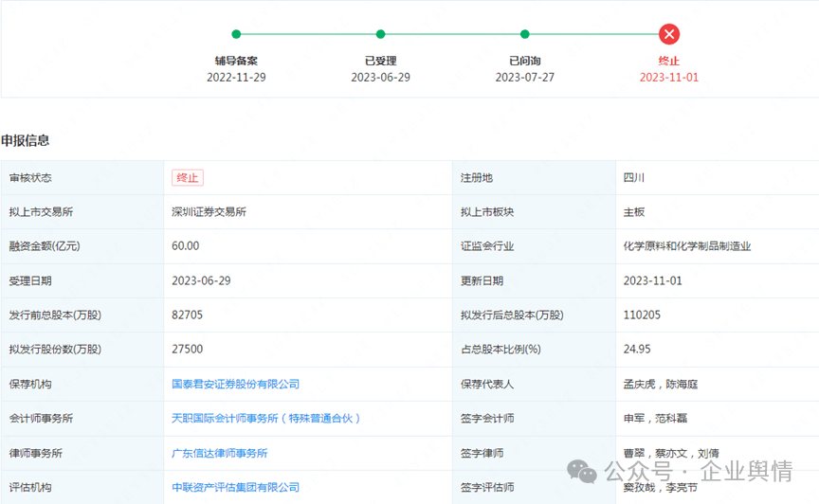Select the 发行前总股本(万股) row label
The image size is (819, 504).
[55, 315]
